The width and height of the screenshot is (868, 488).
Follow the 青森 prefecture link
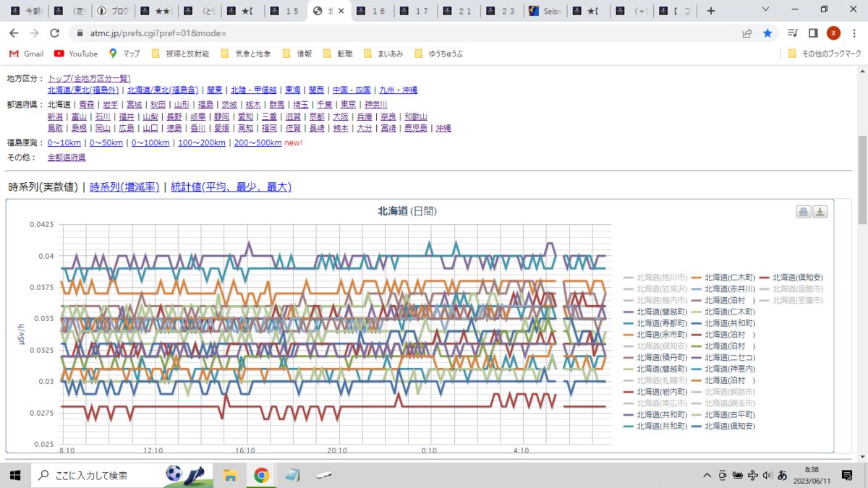(x=87, y=105)
